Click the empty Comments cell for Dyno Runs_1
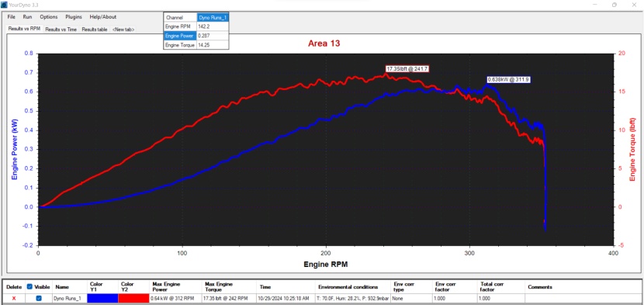The width and height of the screenshot is (644, 305). [583, 299]
